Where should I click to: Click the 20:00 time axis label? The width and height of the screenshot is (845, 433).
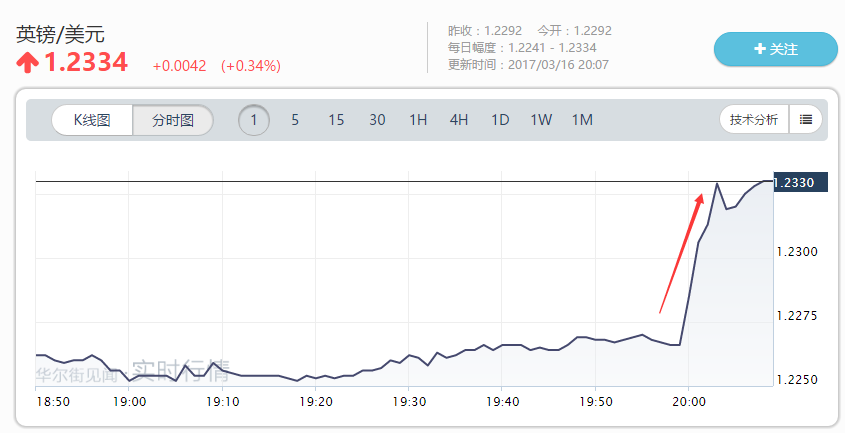click(688, 401)
